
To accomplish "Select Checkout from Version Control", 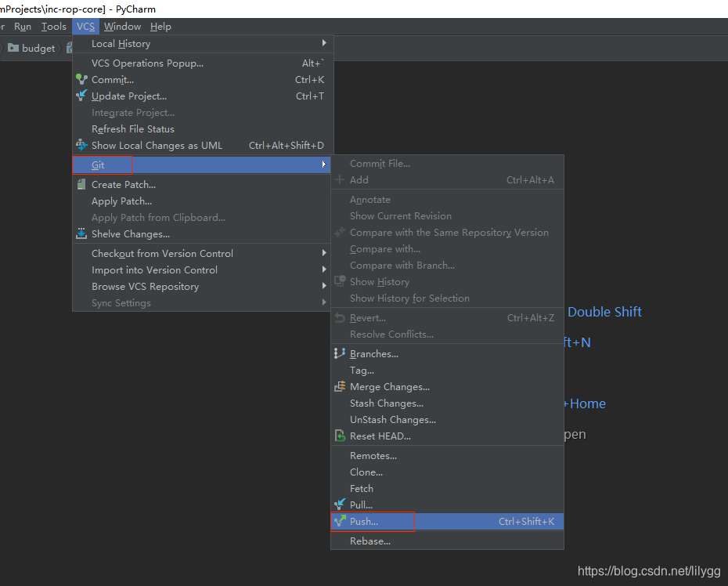I will 203,253.
